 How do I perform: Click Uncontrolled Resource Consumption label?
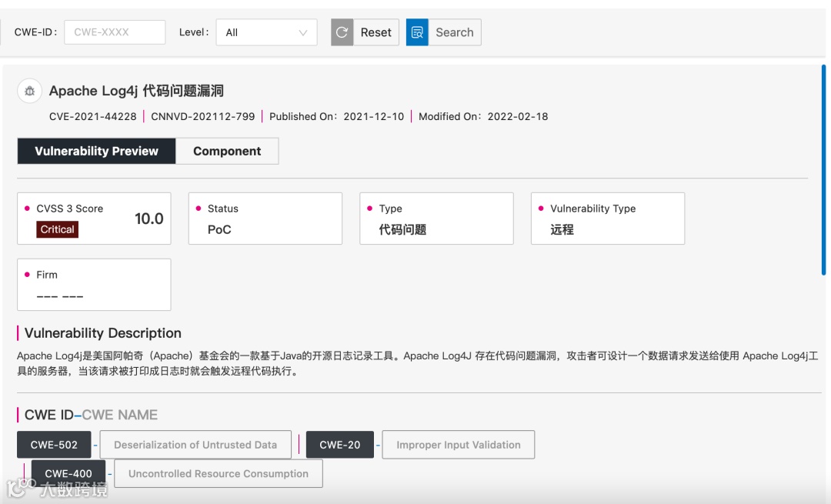(219, 473)
